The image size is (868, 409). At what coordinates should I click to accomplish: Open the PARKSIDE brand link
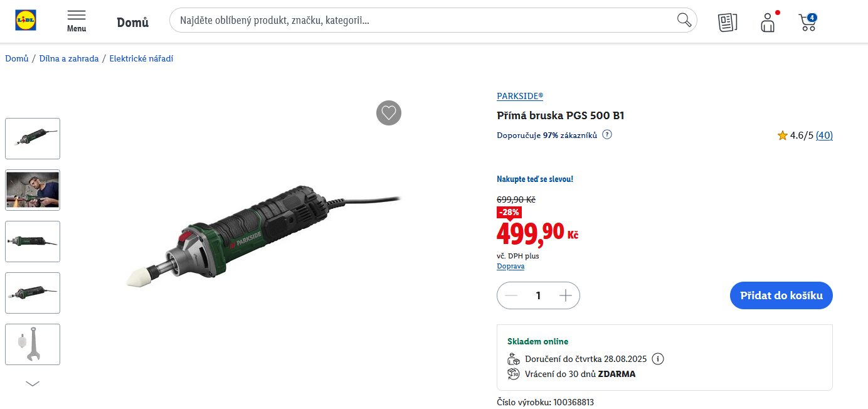click(520, 96)
